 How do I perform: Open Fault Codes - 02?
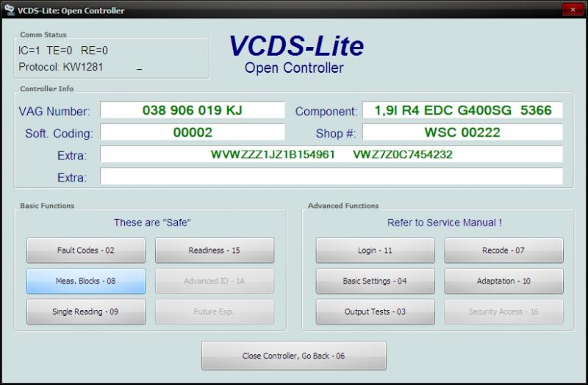pyautogui.click(x=86, y=250)
